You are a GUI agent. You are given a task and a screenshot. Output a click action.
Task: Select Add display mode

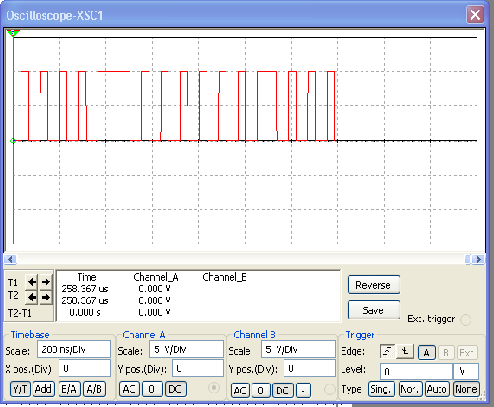43,389
